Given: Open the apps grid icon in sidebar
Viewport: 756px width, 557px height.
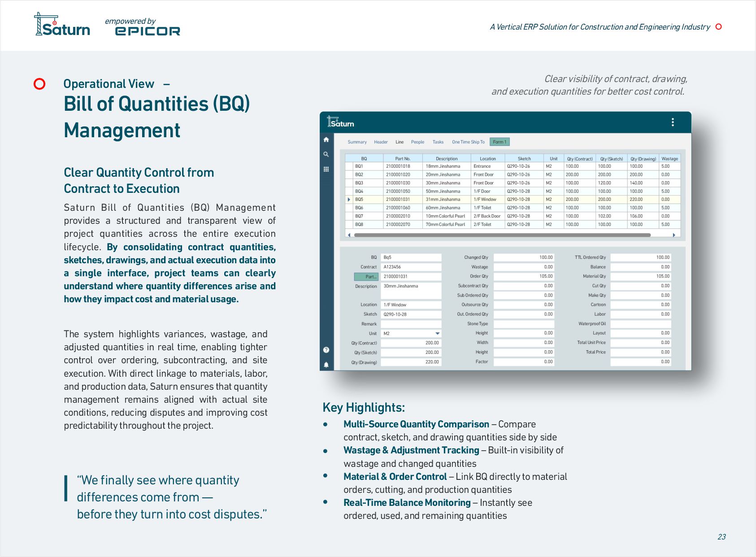Looking at the screenshot, I should tap(326, 169).
